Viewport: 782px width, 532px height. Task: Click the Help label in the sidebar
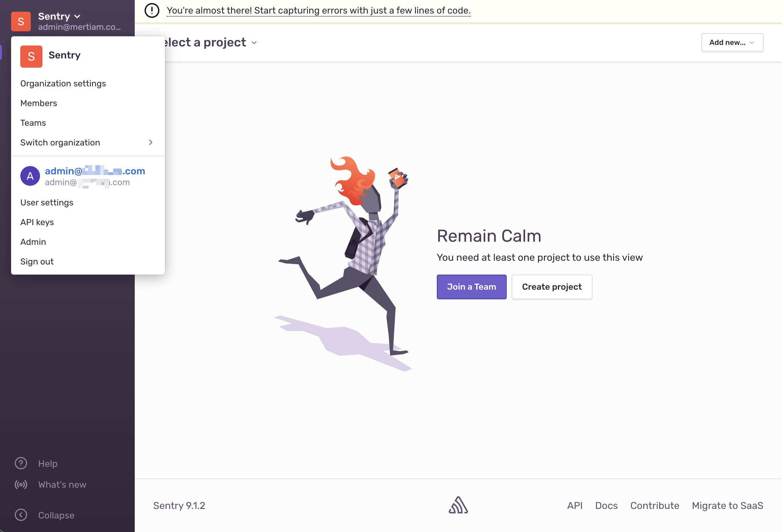48,464
